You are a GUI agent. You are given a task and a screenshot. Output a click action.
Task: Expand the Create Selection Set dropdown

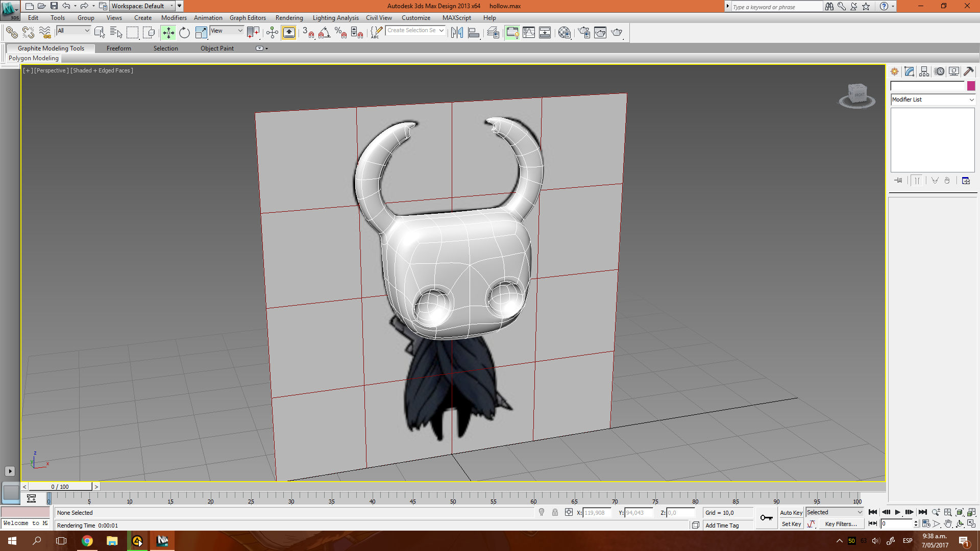[x=442, y=31]
